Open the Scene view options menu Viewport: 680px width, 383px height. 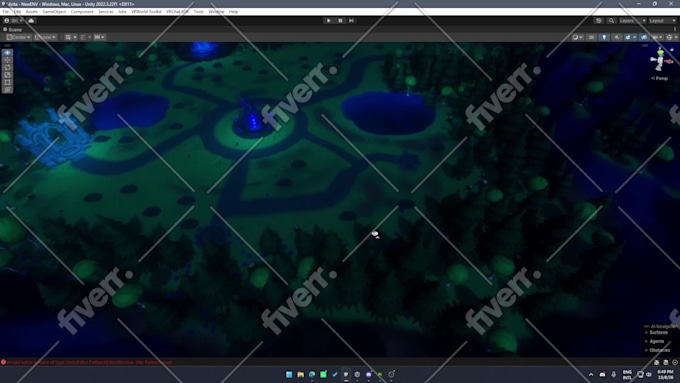675,29
